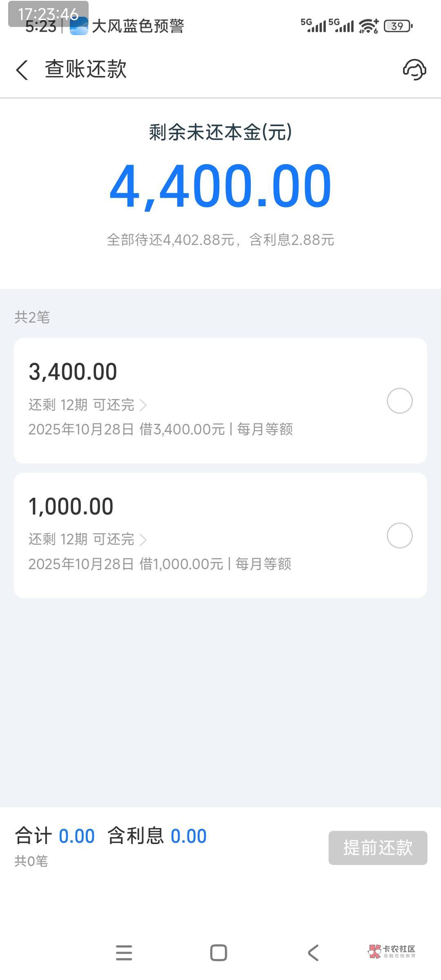Tap the Wi-Fi signal icon

[x=368, y=26]
